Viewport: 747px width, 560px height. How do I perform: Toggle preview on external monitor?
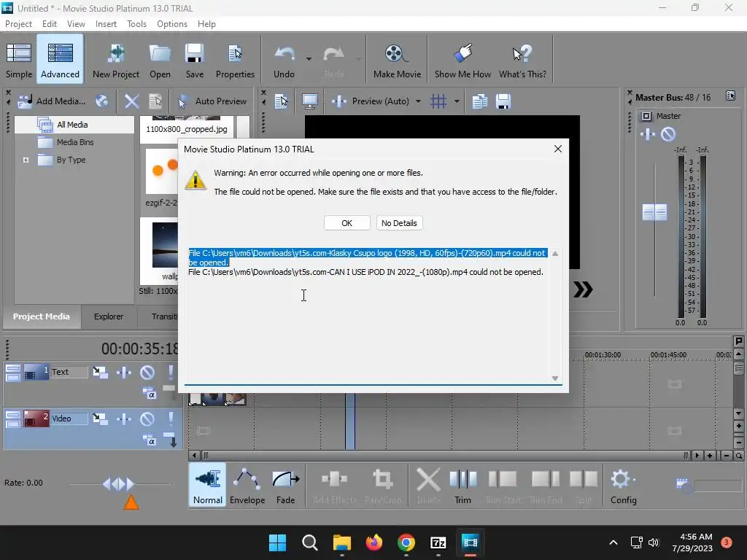coord(309,101)
